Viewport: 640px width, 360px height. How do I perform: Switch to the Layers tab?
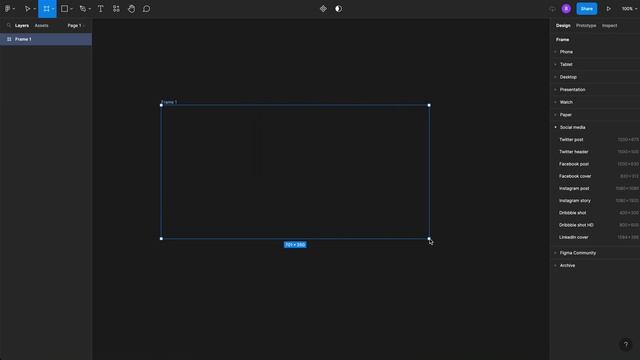click(x=22, y=25)
